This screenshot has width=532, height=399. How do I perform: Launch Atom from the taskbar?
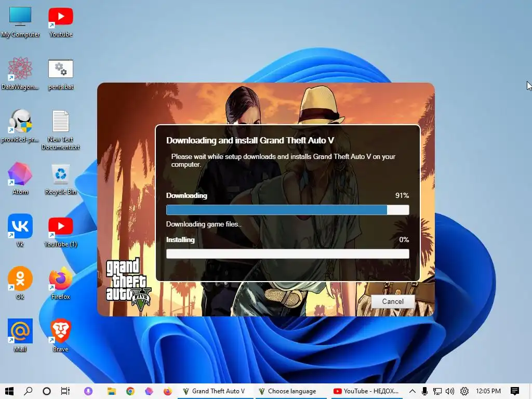pyautogui.click(x=149, y=391)
